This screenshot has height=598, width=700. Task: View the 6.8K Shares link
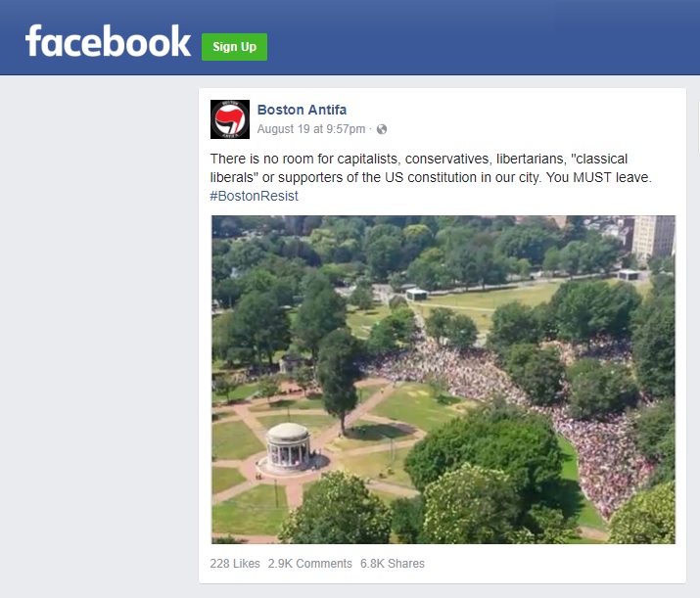pyautogui.click(x=393, y=564)
